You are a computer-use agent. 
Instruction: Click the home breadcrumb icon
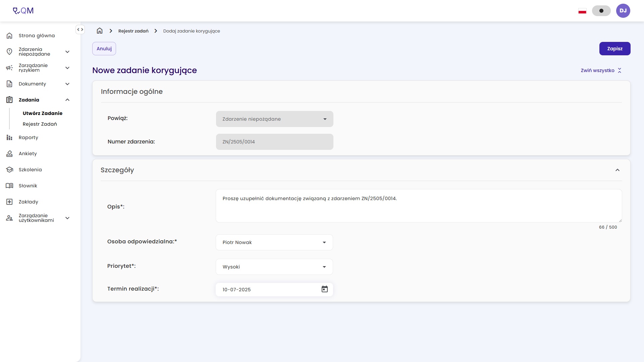pyautogui.click(x=100, y=31)
